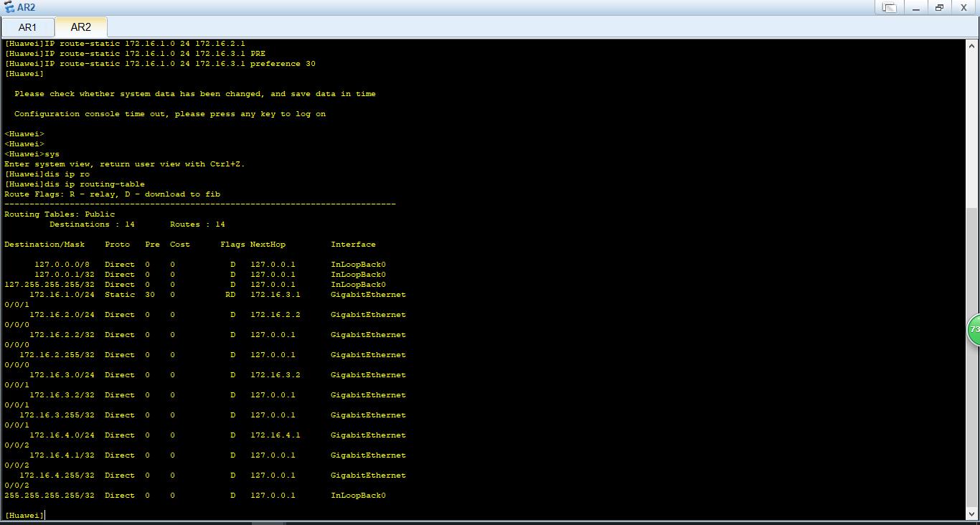This screenshot has height=525, width=980.
Task: Click NextHop 172.16.3.2 in the 172.16.3.0/24 row
Action: [x=275, y=375]
